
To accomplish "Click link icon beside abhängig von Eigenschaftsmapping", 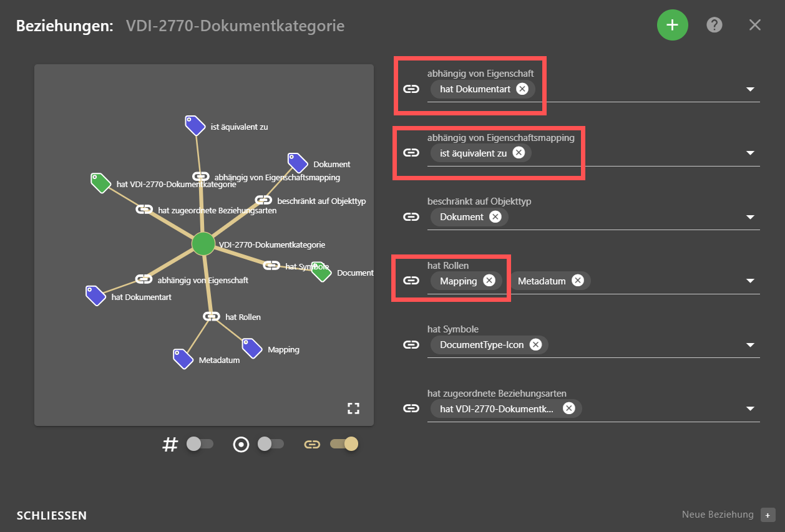I will click(x=411, y=153).
